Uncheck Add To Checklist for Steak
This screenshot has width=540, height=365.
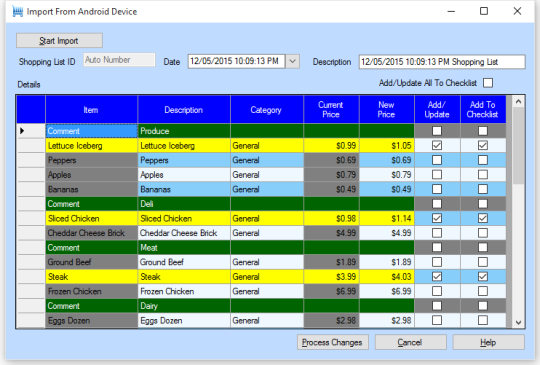pos(483,277)
